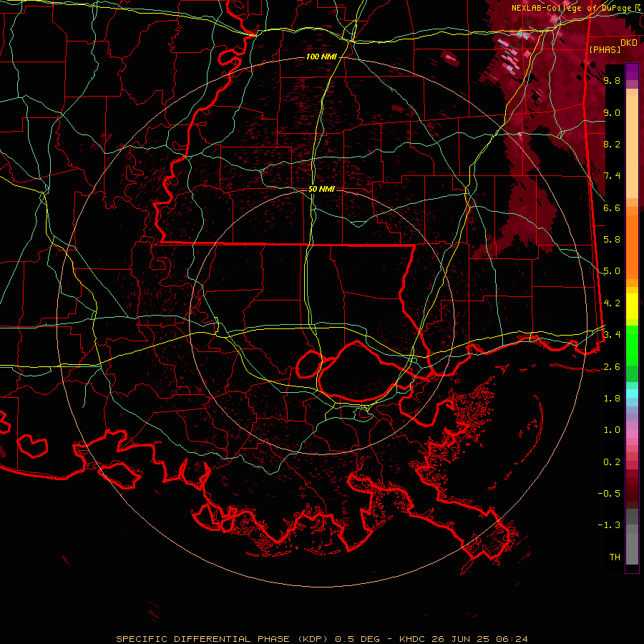Click the bright green segment of color bar

coord(632,346)
